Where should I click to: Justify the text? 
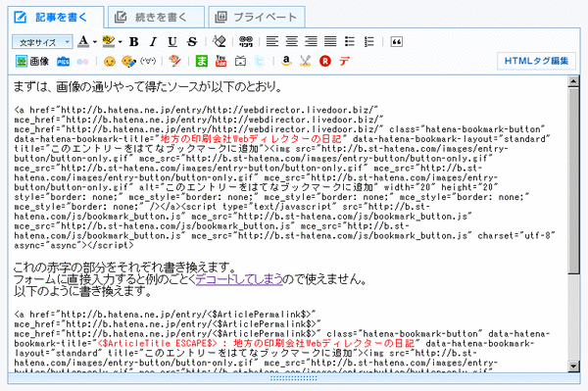click(x=330, y=41)
